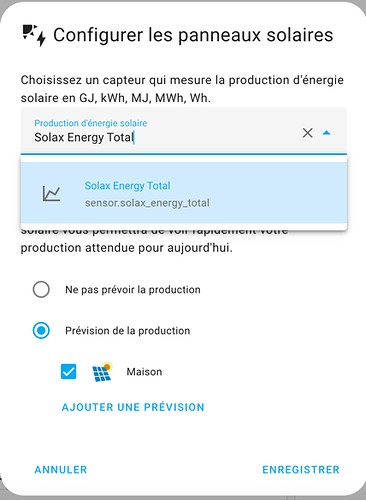Click AJOUTER UNE PRÉVISION link
Viewport: 366px width, 500px height.
pyautogui.click(x=133, y=407)
